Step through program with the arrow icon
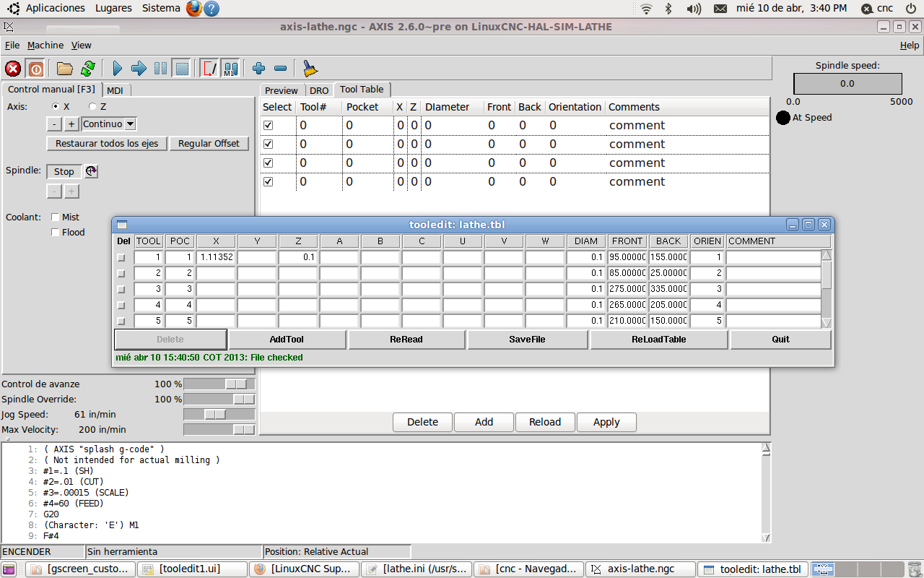Image resolution: width=924 pixels, height=578 pixels. 139,69
